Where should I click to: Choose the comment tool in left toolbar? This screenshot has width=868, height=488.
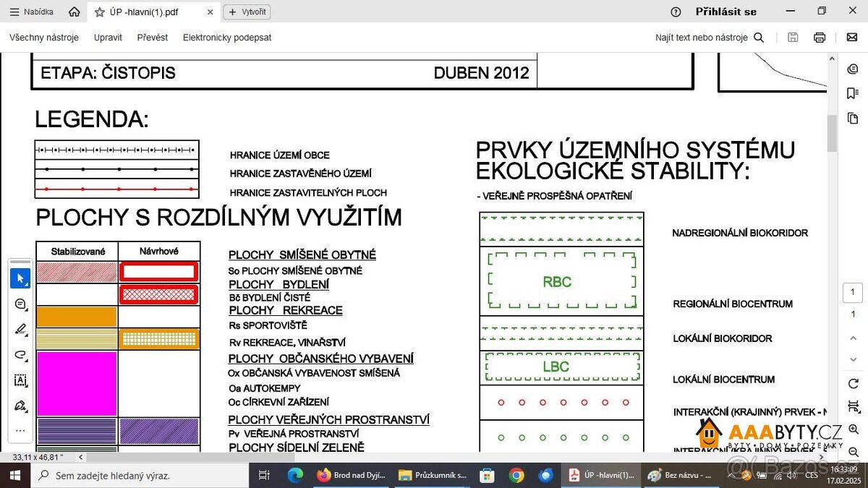[x=20, y=304]
